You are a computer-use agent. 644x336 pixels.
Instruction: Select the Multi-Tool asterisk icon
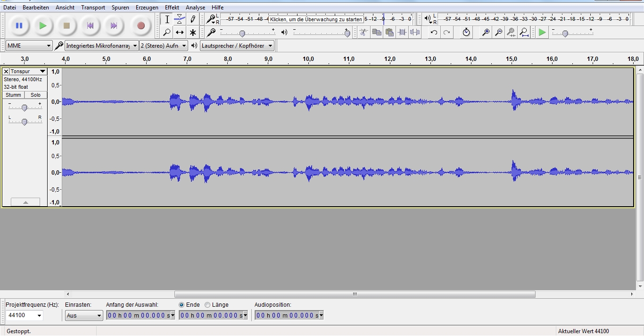point(193,33)
